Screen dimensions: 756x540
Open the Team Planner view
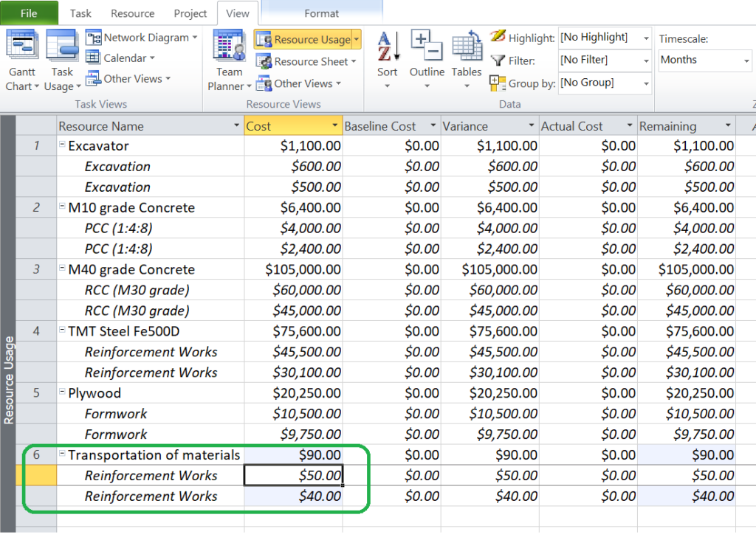[229, 46]
